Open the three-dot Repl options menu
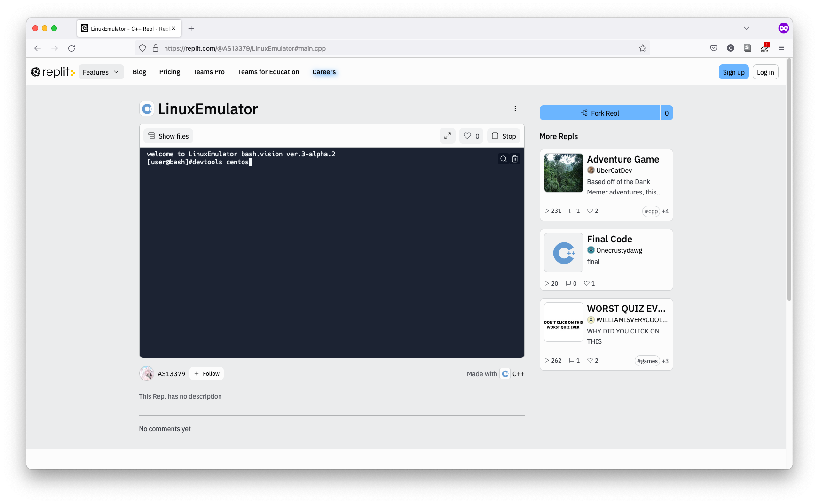 515,109
